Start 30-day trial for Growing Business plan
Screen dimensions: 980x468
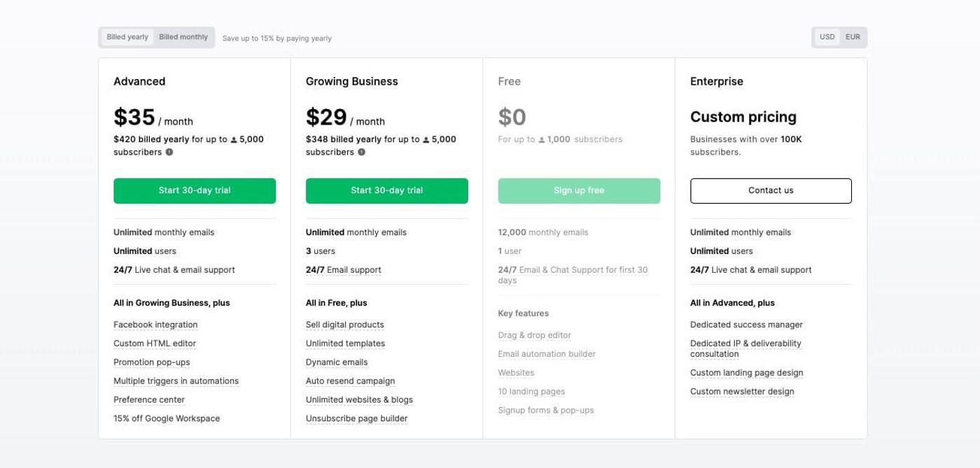pos(386,190)
